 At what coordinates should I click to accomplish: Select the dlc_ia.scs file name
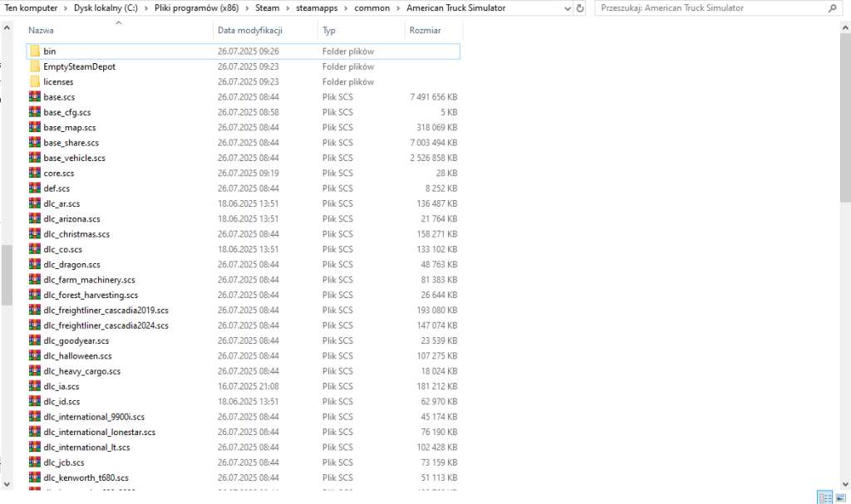61,386
